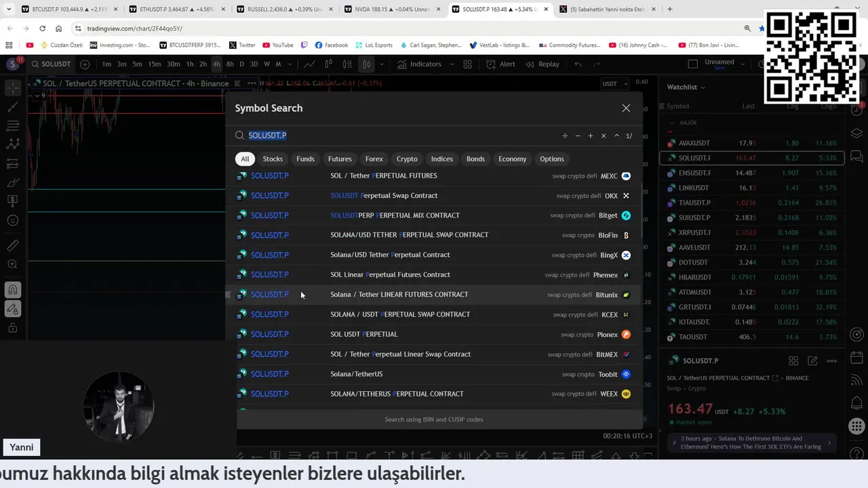This screenshot has height=488, width=868.
Task: Open the patterns tool in the left toolbar
Action: coord(12,144)
